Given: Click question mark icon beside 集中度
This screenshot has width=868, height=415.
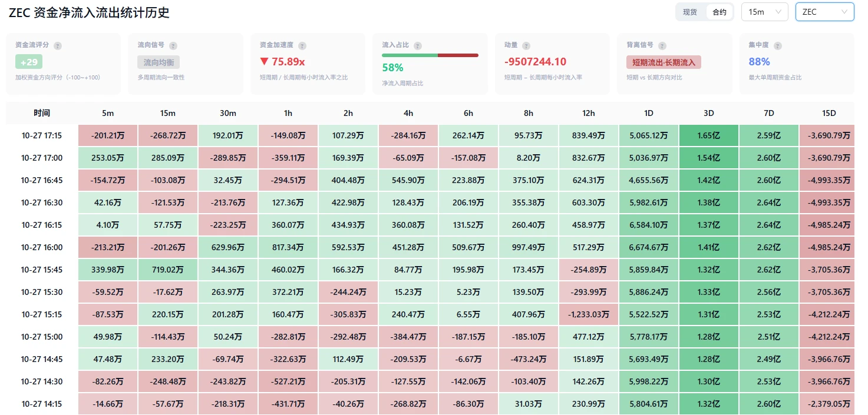Looking at the screenshot, I should tap(778, 45).
